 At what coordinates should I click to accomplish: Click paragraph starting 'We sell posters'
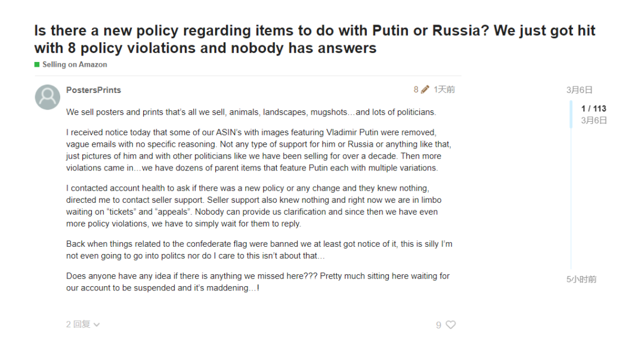(x=250, y=112)
